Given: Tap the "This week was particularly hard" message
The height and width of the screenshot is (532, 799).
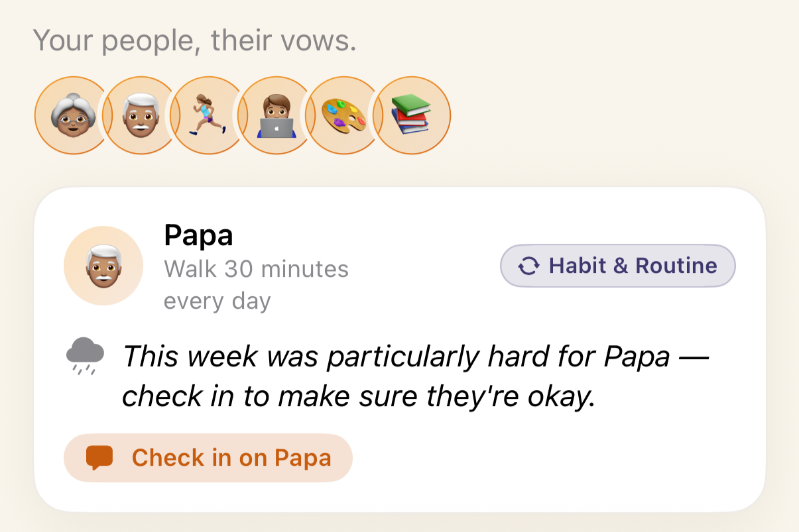Looking at the screenshot, I should [x=415, y=358].
